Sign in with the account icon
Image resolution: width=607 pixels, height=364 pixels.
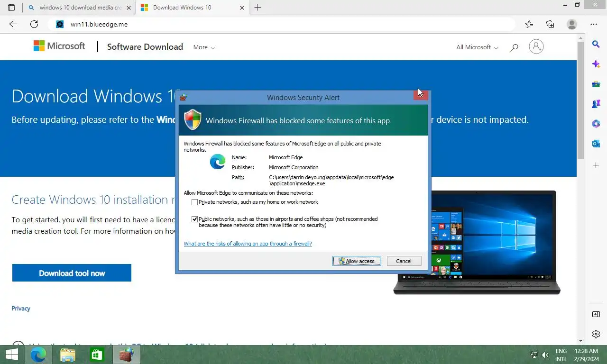pyautogui.click(x=536, y=46)
